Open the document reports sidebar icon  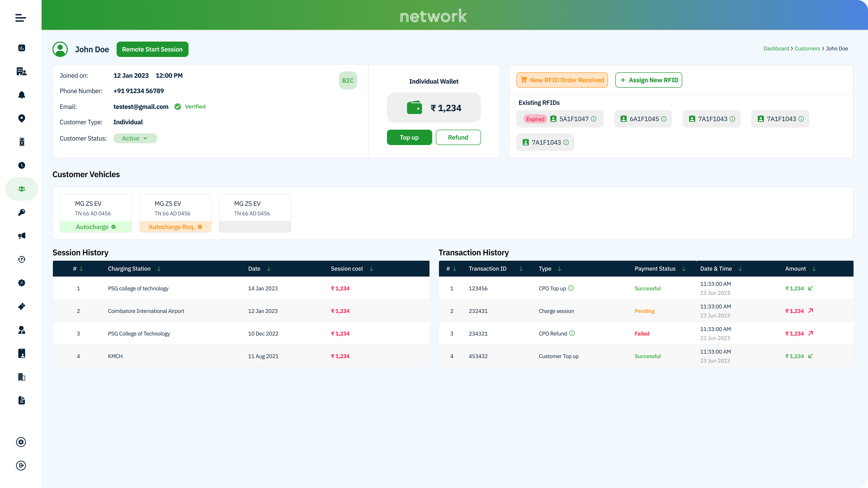coord(22,400)
